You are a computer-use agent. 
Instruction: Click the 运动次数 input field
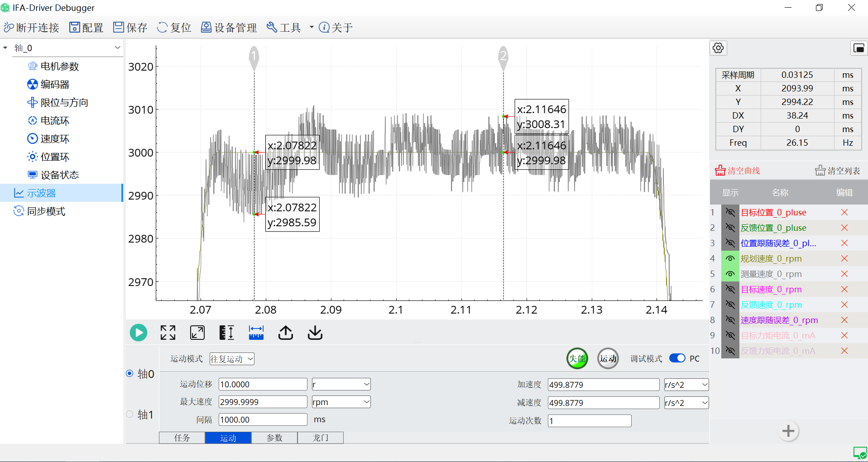(x=589, y=421)
